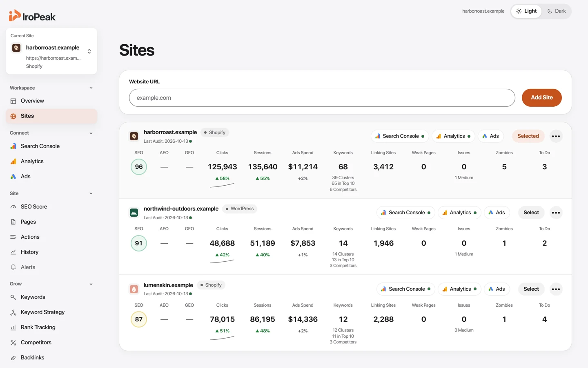
Task: Click Analytics chip in northwind-outdoors.example row
Action: 459,213
